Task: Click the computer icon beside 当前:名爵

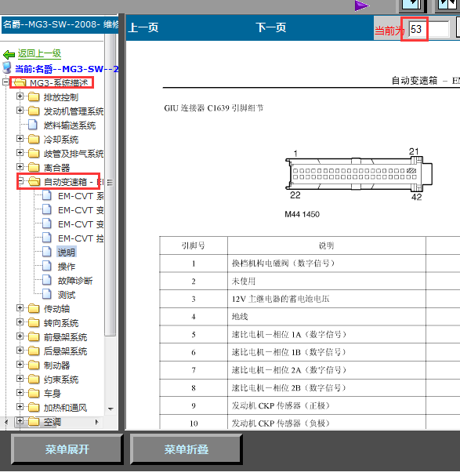Action: coord(7,68)
